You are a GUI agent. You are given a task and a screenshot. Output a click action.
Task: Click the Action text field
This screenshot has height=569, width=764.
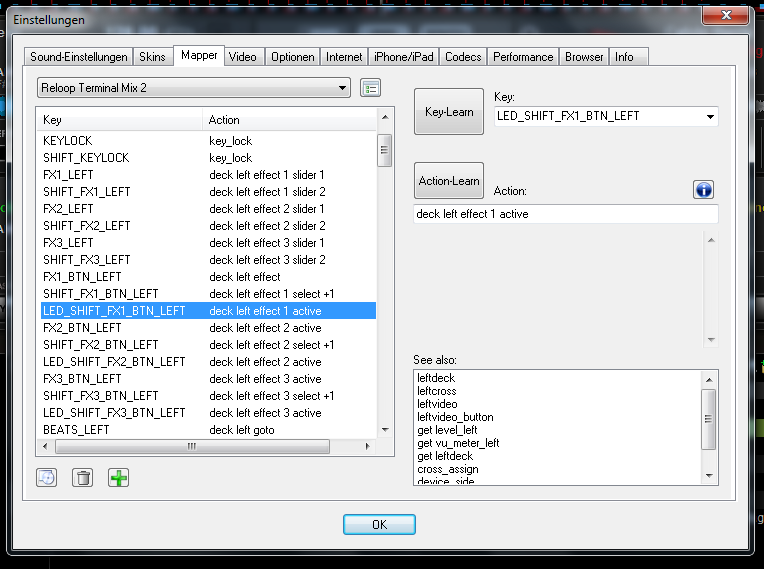[565, 214]
